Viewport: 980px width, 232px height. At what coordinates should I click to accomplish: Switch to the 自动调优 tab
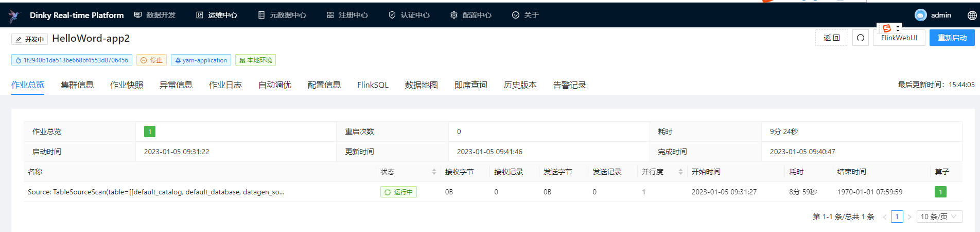(275, 85)
